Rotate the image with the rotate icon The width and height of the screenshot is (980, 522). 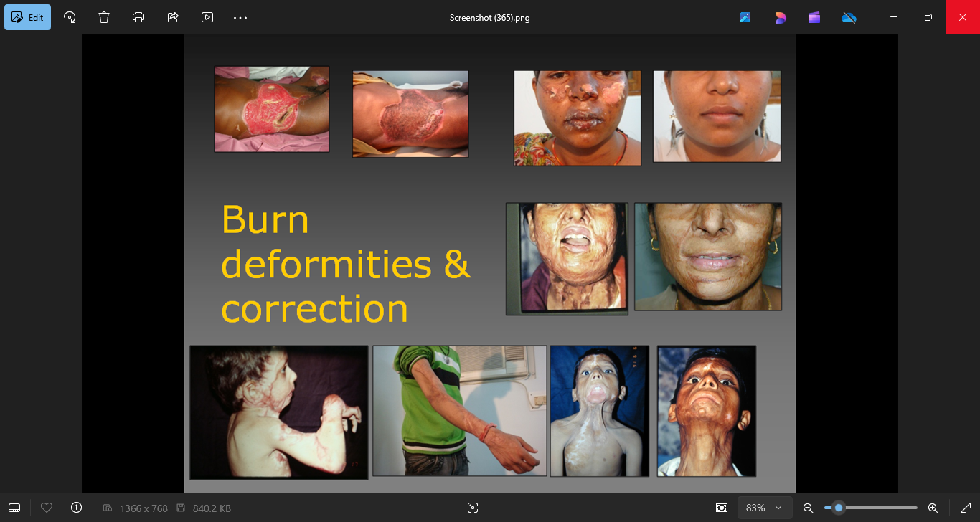(x=70, y=17)
